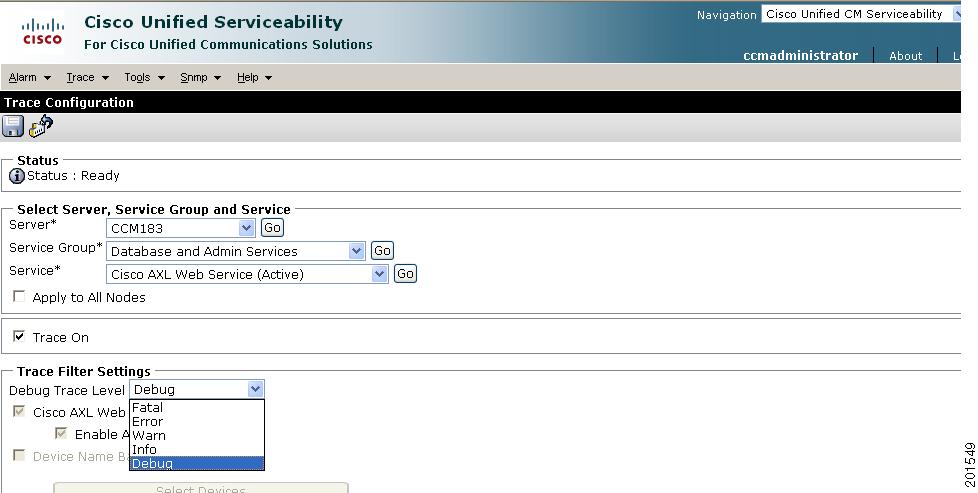The width and height of the screenshot is (978, 493).
Task: Click the Save disk icon
Action: tap(12, 127)
